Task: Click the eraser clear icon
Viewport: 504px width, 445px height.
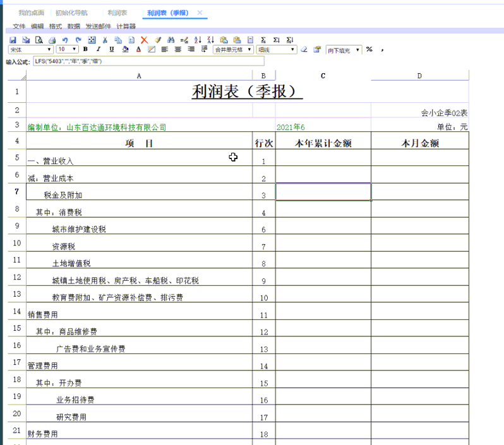Action: pyautogui.click(x=304, y=49)
